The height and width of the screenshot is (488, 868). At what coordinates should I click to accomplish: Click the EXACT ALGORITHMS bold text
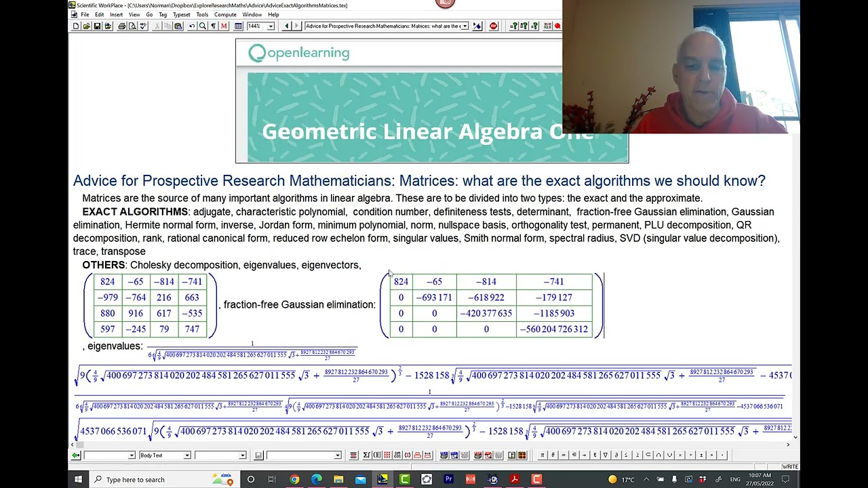(135, 211)
